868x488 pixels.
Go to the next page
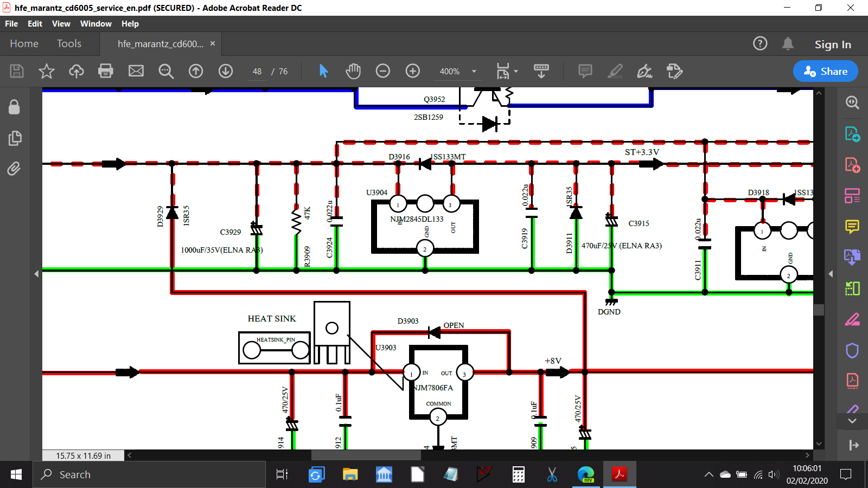(x=226, y=71)
